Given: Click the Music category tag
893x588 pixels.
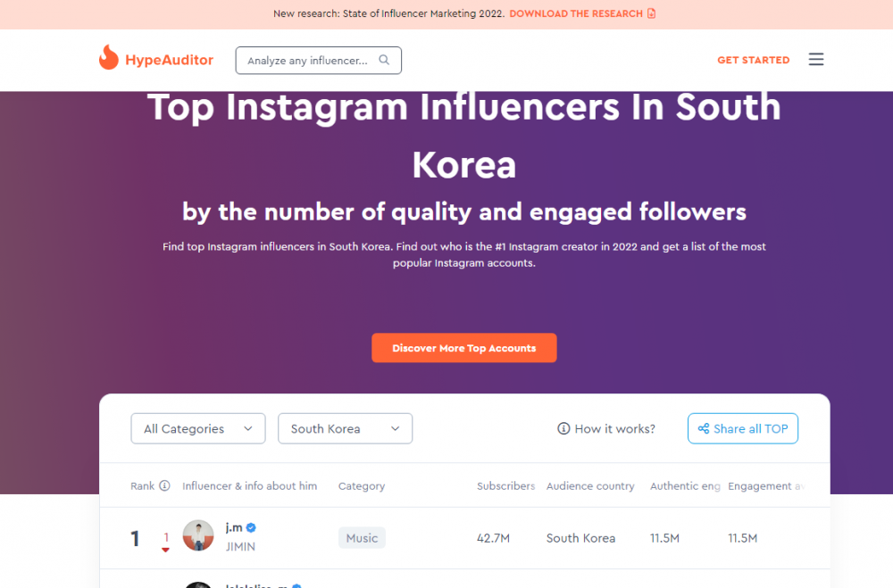Looking at the screenshot, I should (363, 538).
